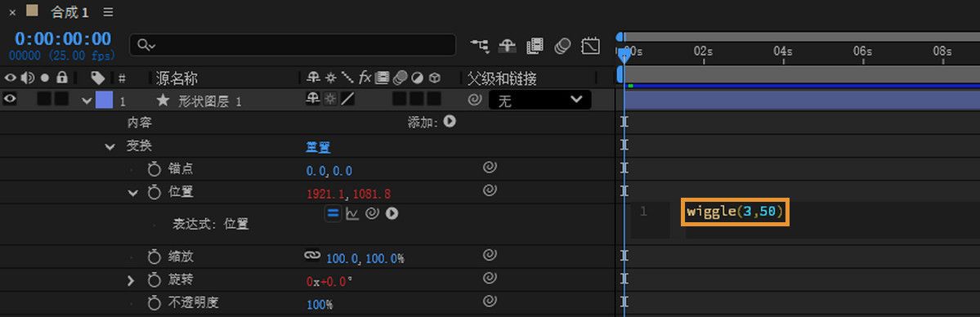Screen dimensions: 980x317
Task: Collapse the 变换 group
Action: tap(110, 147)
